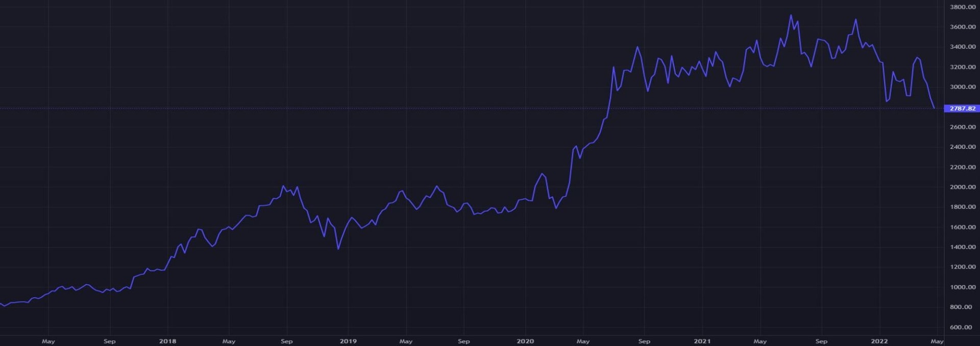This screenshot has width=980, height=346.
Task: Click the Sep label just before 2021
Action: pyautogui.click(x=644, y=341)
